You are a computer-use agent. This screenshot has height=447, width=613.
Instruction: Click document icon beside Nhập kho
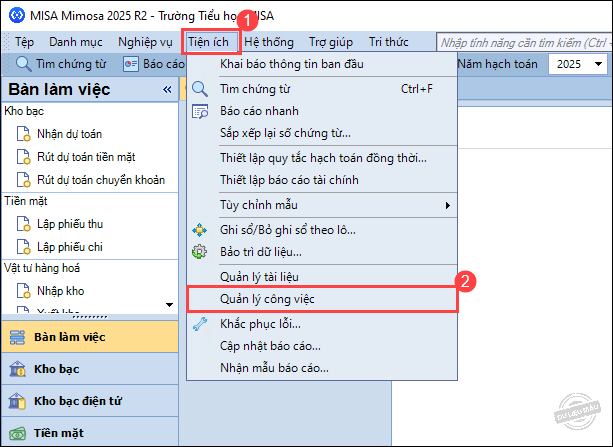tap(23, 291)
